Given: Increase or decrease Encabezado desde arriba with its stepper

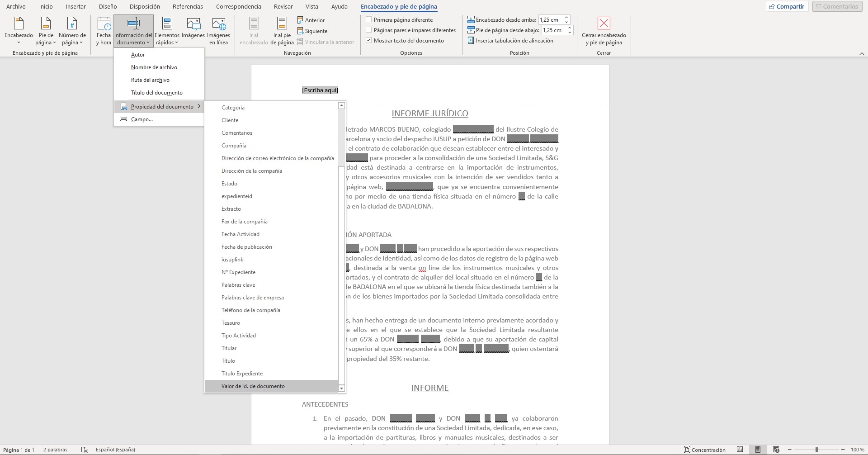Looking at the screenshot, I should 566,19.
